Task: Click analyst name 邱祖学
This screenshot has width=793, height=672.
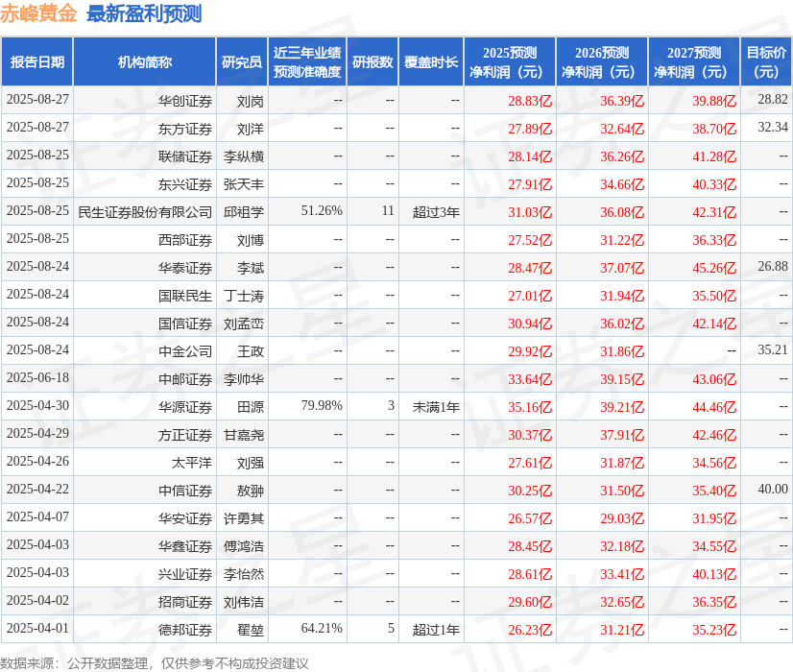Action: pyautogui.click(x=244, y=212)
